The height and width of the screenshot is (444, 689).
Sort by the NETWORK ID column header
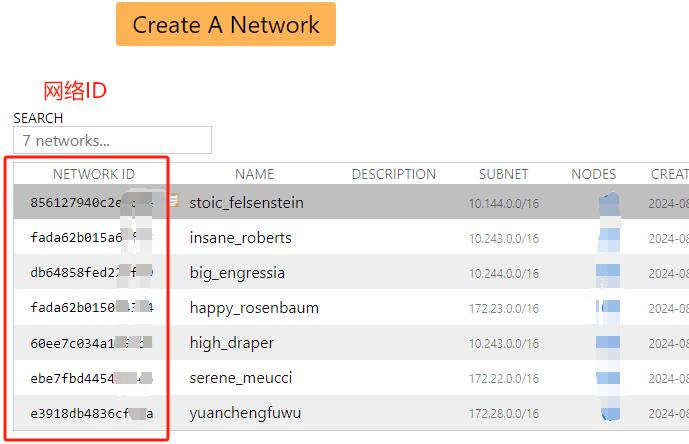click(x=94, y=174)
